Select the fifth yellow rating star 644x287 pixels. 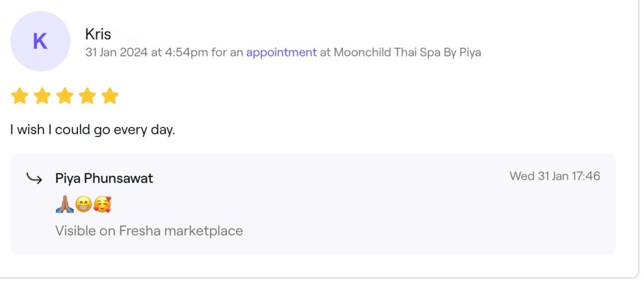click(x=110, y=96)
